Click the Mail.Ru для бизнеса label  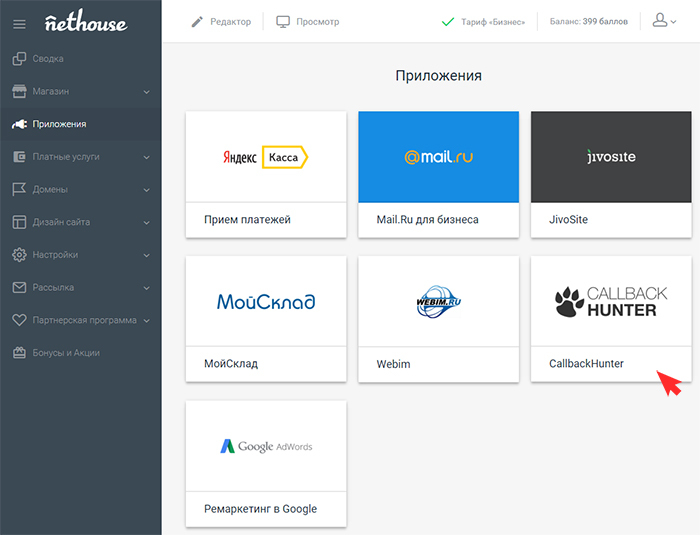point(427,220)
